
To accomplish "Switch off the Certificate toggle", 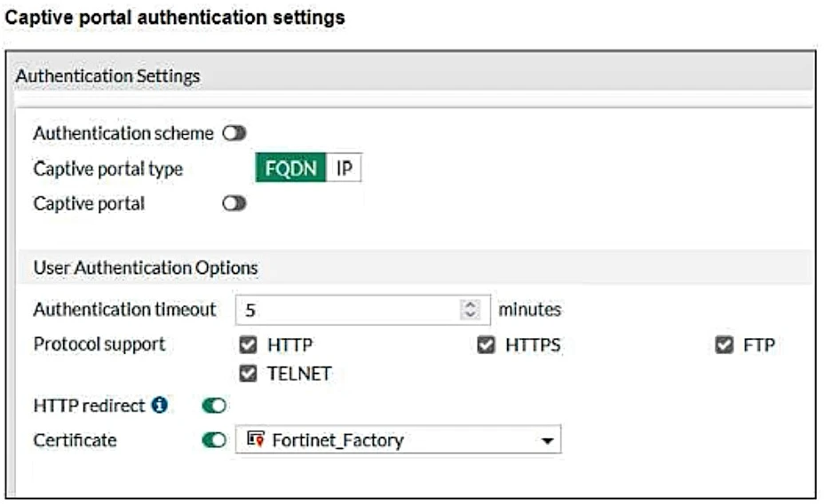I will [x=214, y=440].
